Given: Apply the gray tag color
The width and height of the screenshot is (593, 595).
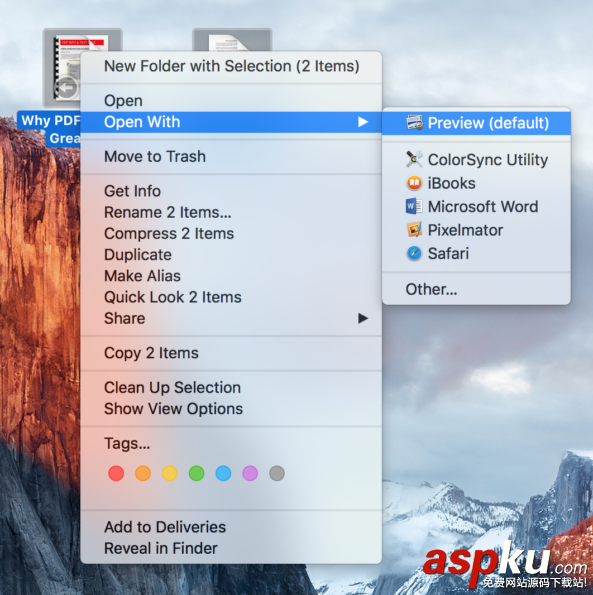Looking at the screenshot, I should [277, 473].
